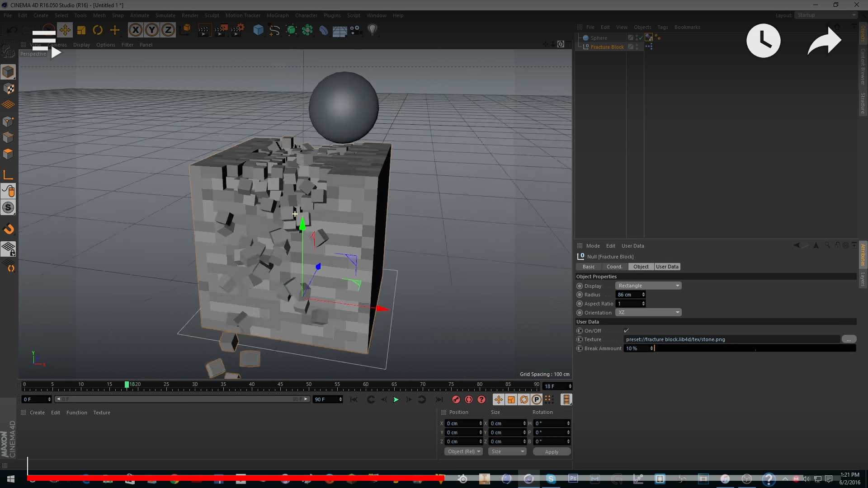868x488 pixels.
Task: Adjust the Aspect Ratio stepper arrows
Action: tap(643, 304)
